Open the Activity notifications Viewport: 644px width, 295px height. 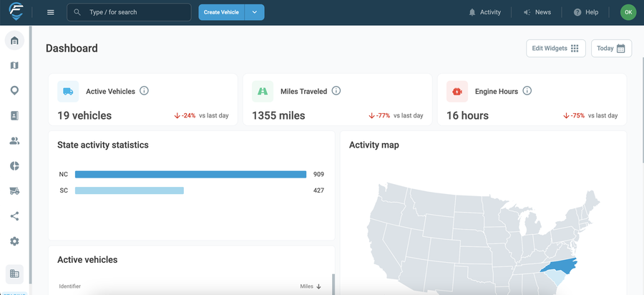point(484,12)
